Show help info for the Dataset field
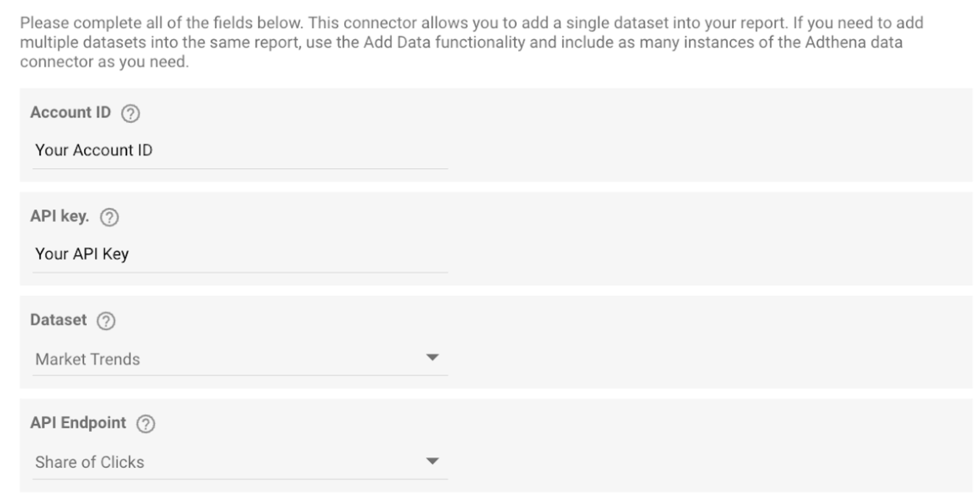Image resolution: width=980 pixels, height=501 pixels. coord(106,321)
